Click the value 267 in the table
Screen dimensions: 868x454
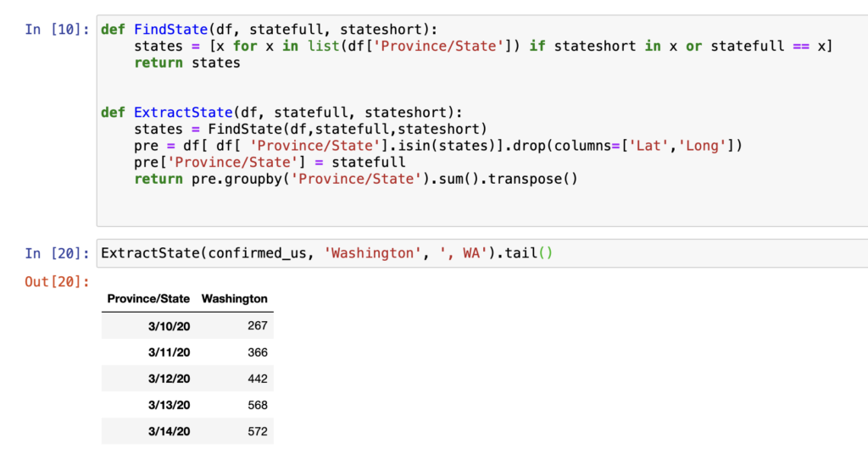[258, 326]
